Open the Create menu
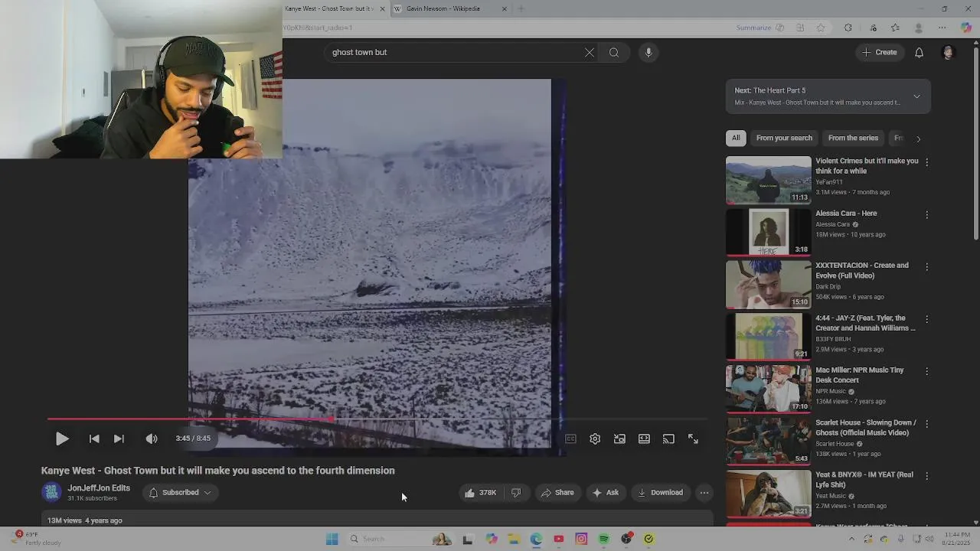The width and height of the screenshot is (980, 551). pyautogui.click(x=879, y=52)
